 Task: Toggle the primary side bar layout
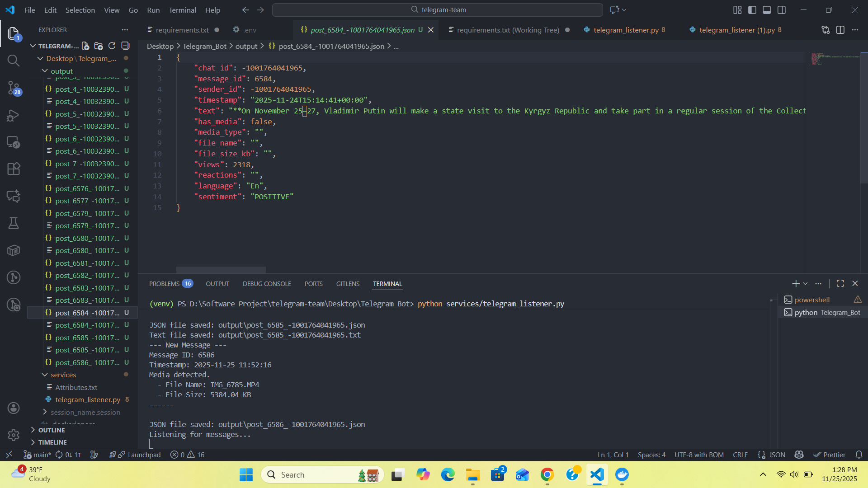coord(752,10)
